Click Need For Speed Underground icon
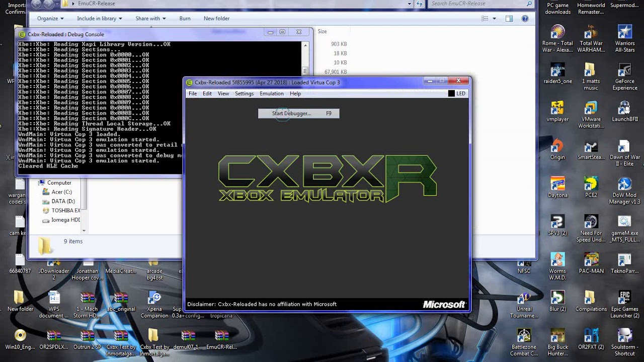The width and height of the screenshot is (644, 362). pos(591,229)
